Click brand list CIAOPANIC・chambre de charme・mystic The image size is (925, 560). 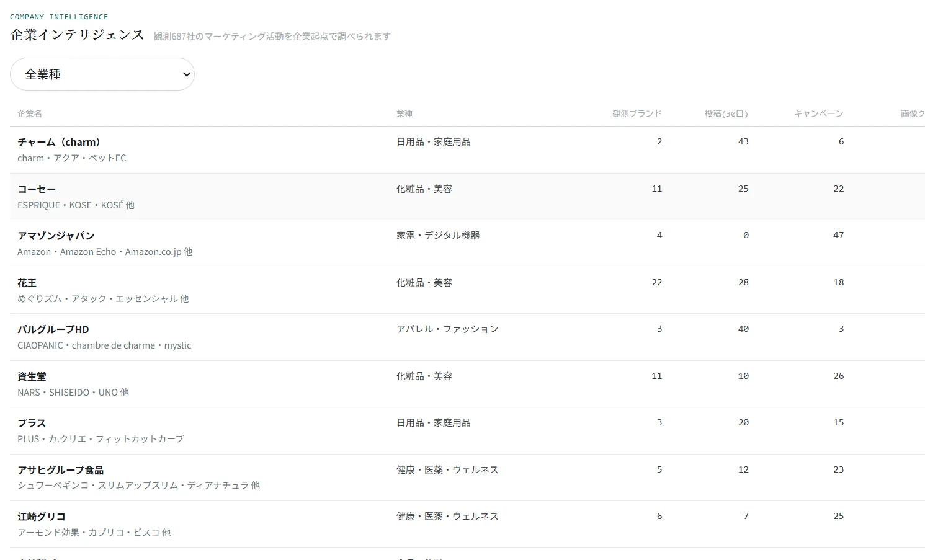tap(104, 345)
